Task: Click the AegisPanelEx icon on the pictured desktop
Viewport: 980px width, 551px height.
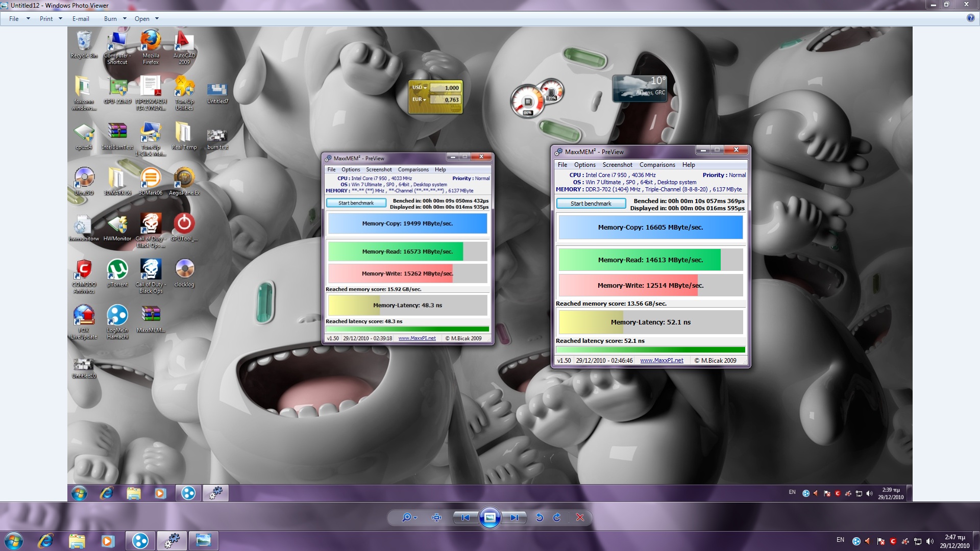Action: pyautogui.click(x=184, y=182)
